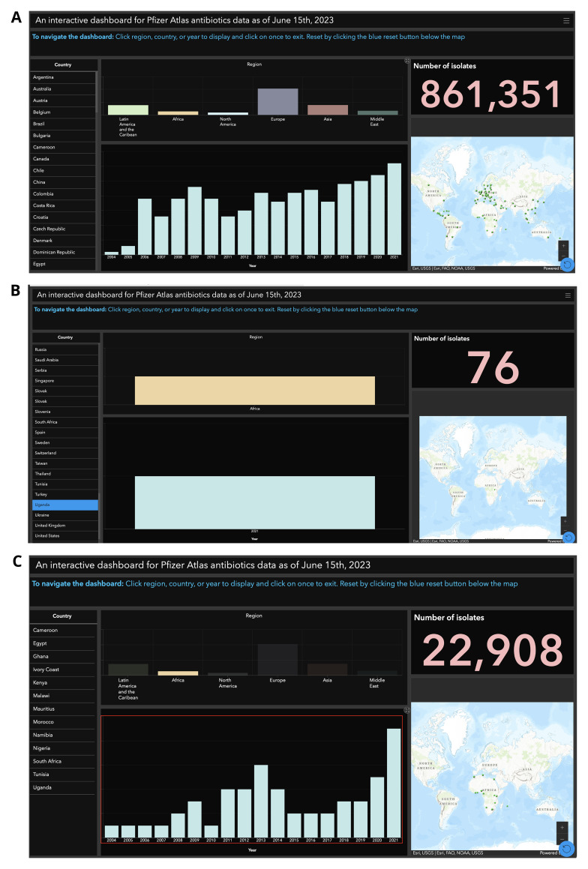588x869 pixels.
Task: Select Malawi in panel C country list
Action: tap(62, 696)
